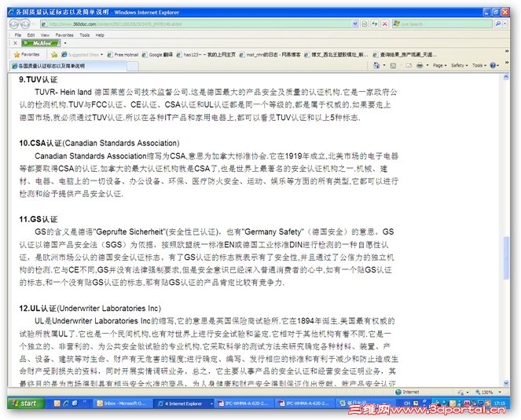Open the Page dropdown menu
The width and height of the screenshot is (521, 420).
pyautogui.click(x=439, y=65)
